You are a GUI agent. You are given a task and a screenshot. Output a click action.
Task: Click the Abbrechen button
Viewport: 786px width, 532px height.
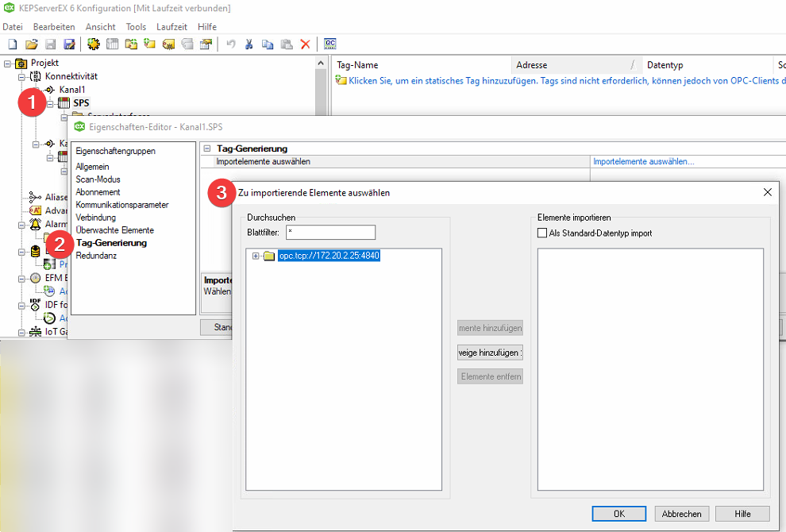(681, 514)
